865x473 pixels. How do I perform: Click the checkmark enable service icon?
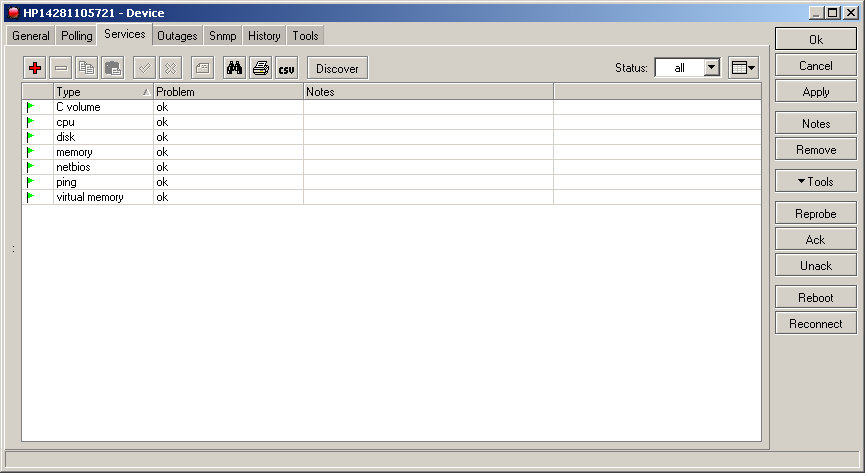point(145,68)
